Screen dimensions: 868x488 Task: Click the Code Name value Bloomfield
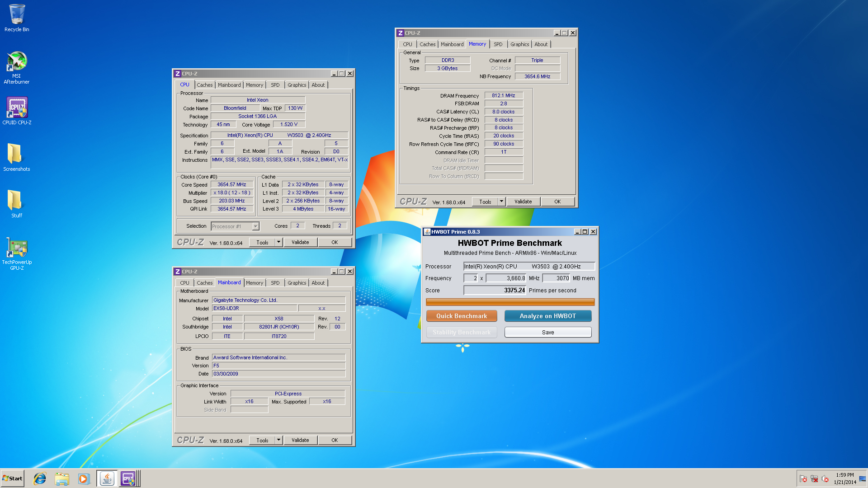(x=235, y=108)
